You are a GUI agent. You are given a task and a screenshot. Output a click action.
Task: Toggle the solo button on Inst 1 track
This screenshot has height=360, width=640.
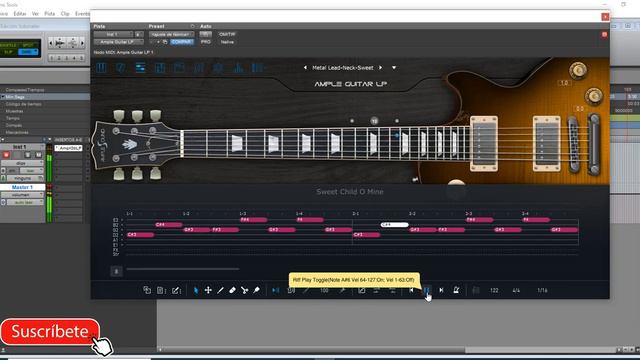28,155
